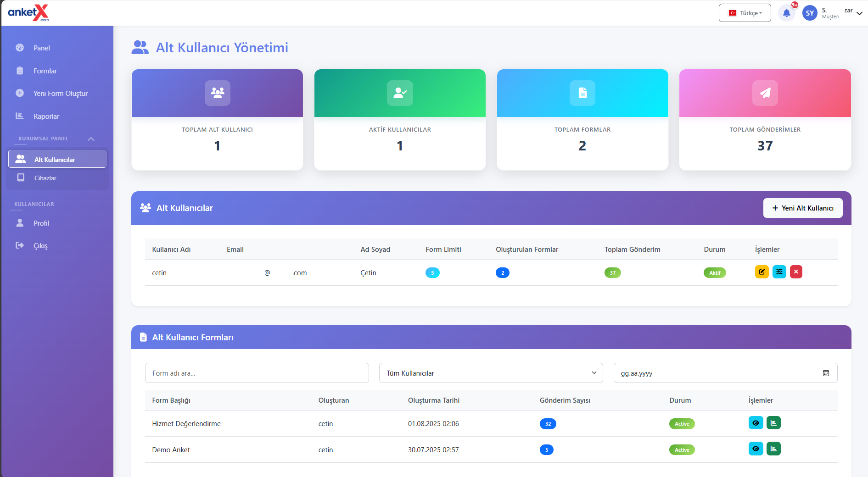The width and height of the screenshot is (868, 477).
Task: Go to Formlar in the sidebar
Action: (x=45, y=71)
